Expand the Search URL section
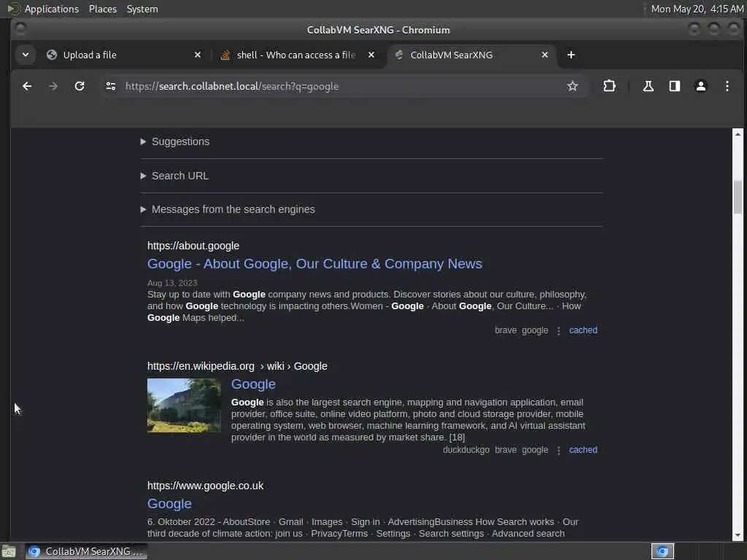The width and height of the screenshot is (747, 560). click(174, 176)
